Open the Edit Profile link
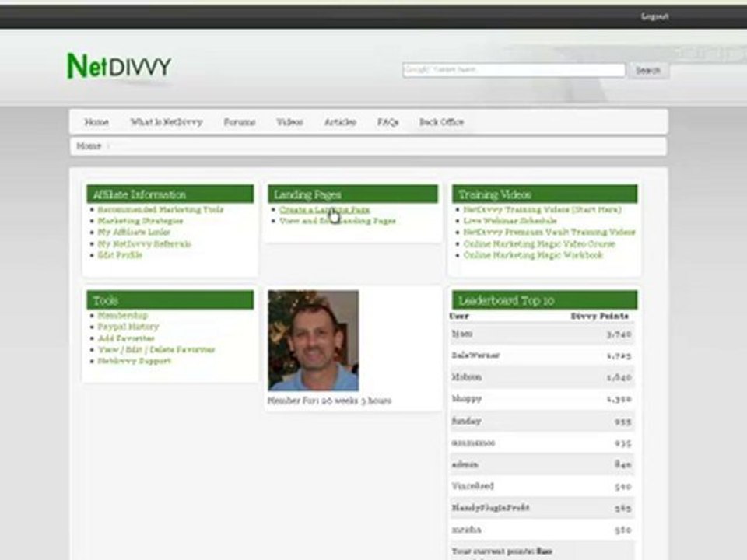This screenshot has height=560, width=747. point(120,255)
